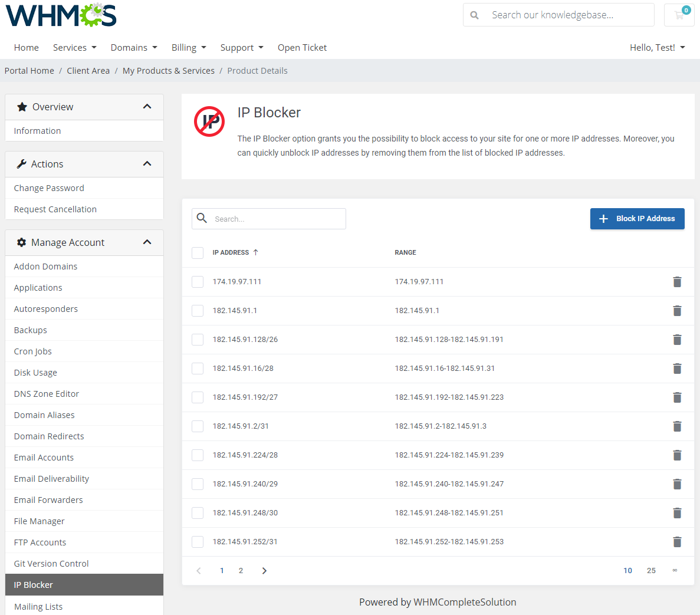Click the search magnifier in knowledgebase field

475,15
